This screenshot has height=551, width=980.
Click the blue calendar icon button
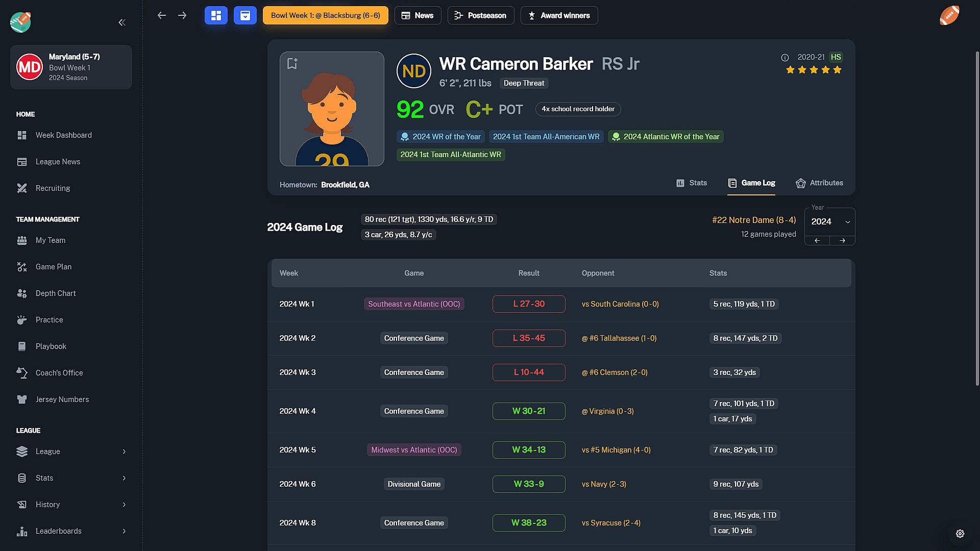(x=245, y=15)
